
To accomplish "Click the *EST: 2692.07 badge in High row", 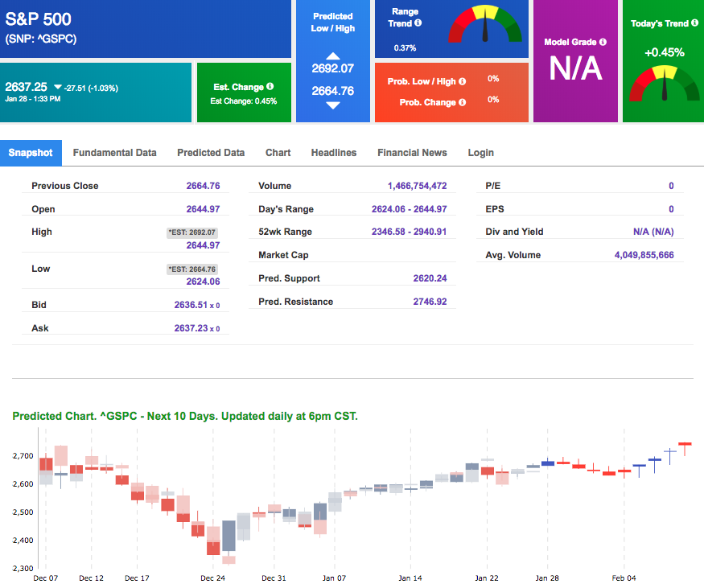I will 192,232.
